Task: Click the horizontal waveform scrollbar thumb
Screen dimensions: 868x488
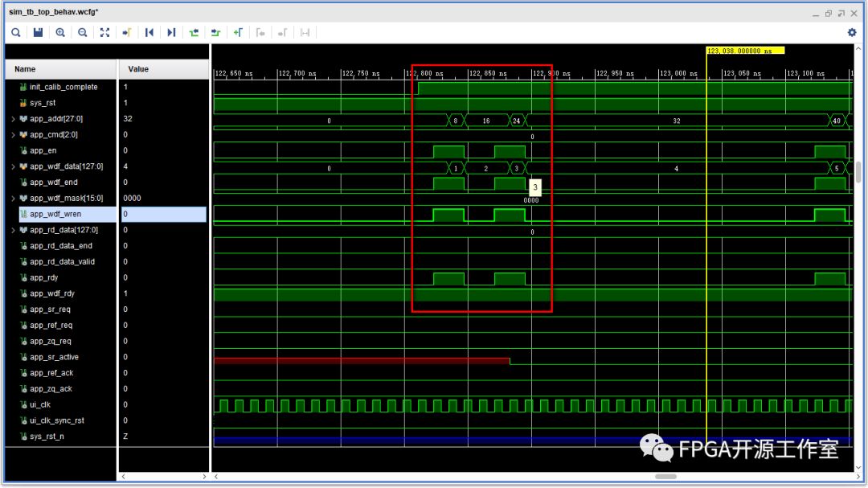Action: tap(665, 477)
